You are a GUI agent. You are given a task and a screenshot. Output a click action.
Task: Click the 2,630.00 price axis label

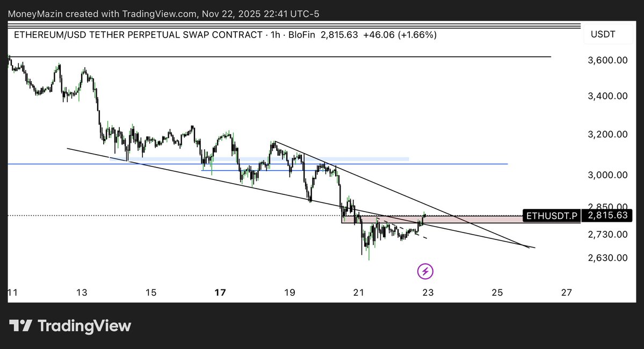pos(608,258)
